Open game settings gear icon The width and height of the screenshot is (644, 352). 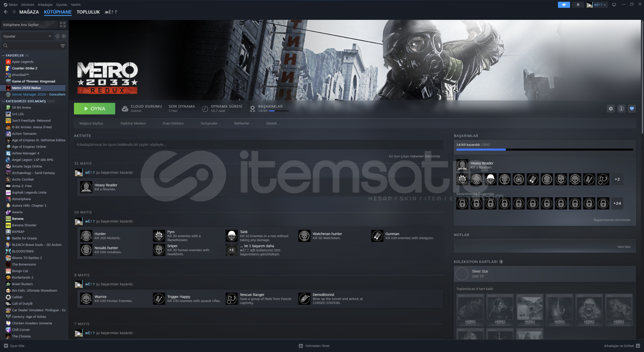click(x=611, y=109)
